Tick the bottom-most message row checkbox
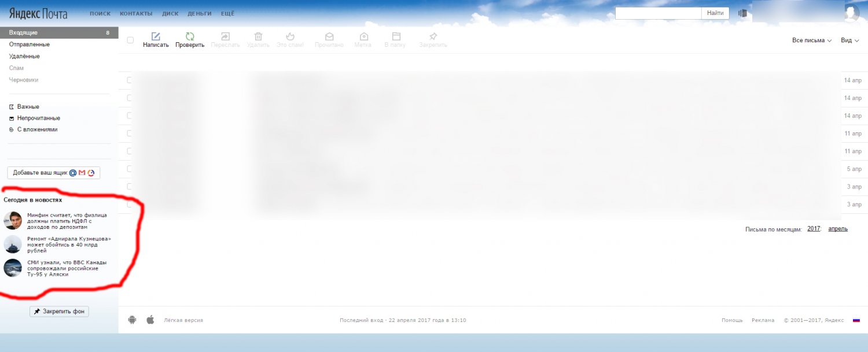The height and width of the screenshot is (352, 868). [x=130, y=204]
